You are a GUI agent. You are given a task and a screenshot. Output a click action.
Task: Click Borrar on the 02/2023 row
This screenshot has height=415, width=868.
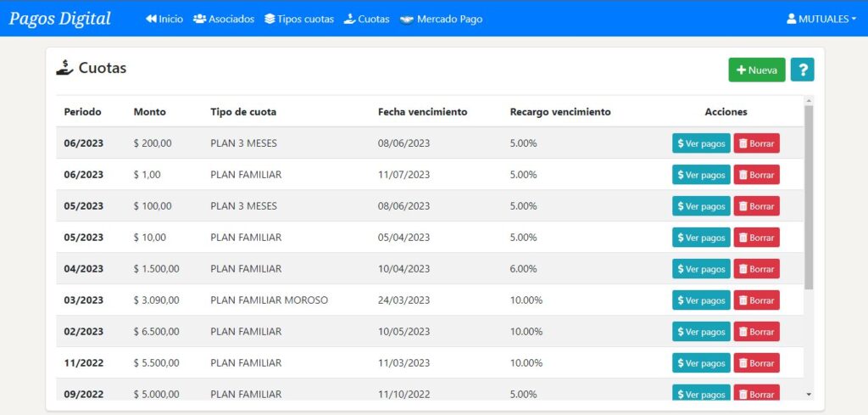point(756,332)
